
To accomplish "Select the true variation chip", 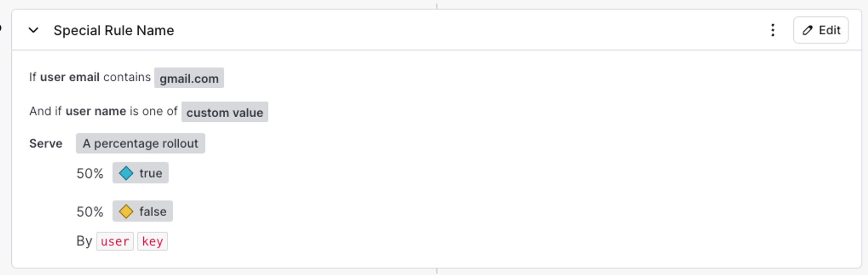I will (x=140, y=173).
